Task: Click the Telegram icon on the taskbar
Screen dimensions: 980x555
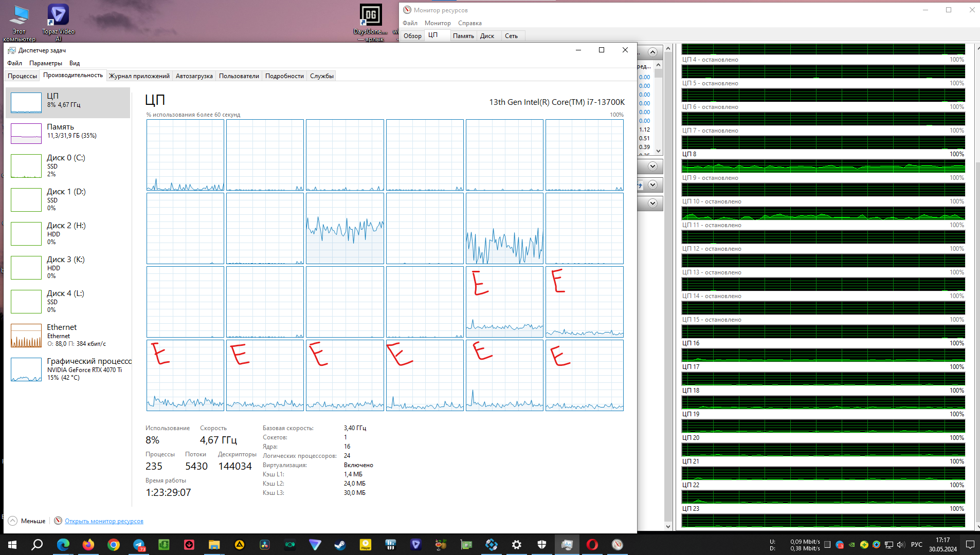Action: point(139,545)
